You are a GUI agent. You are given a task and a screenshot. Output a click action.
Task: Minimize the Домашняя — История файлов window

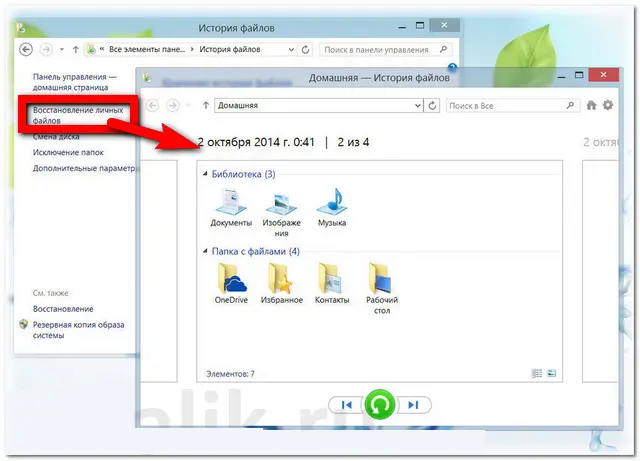tap(562, 76)
